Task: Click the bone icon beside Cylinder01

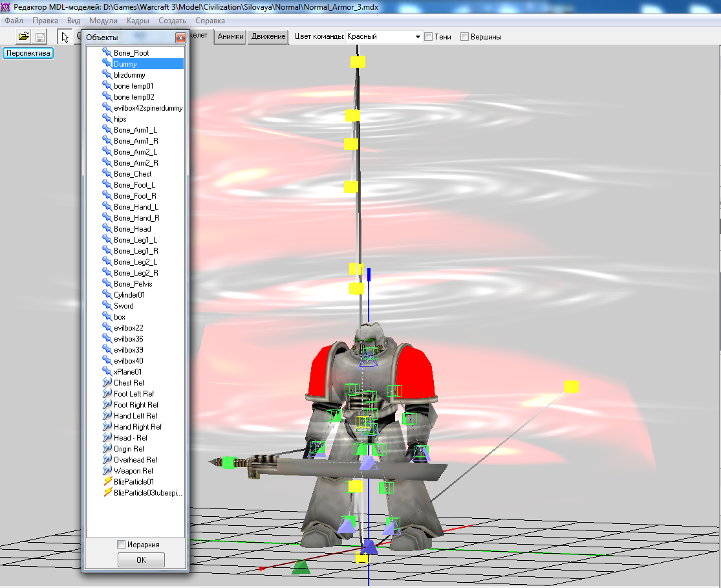Action: (x=107, y=294)
